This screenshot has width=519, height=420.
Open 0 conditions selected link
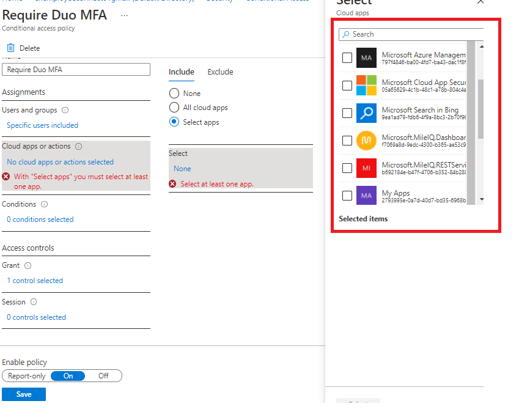40,219
